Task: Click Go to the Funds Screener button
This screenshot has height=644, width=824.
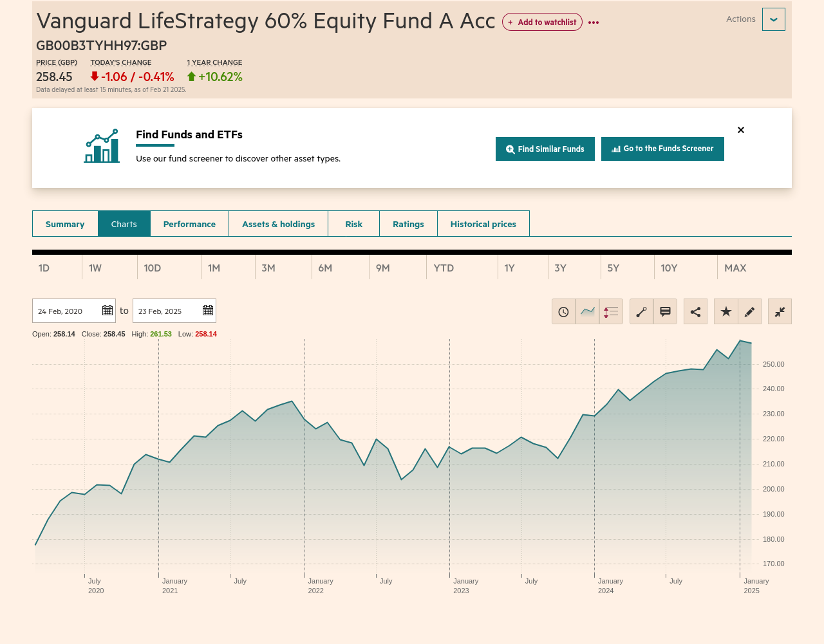Action: click(x=662, y=149)
